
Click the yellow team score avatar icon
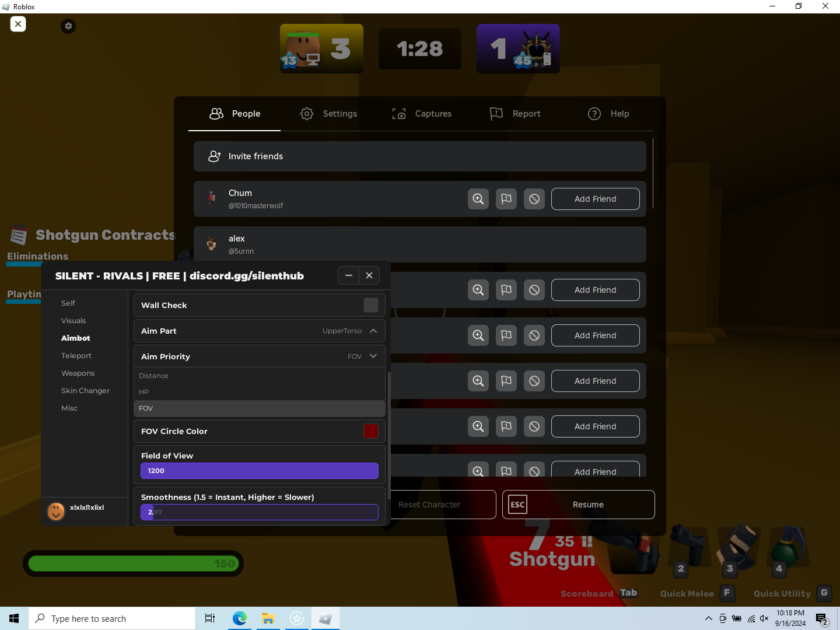pyautogui.click(x=303, y=49)
